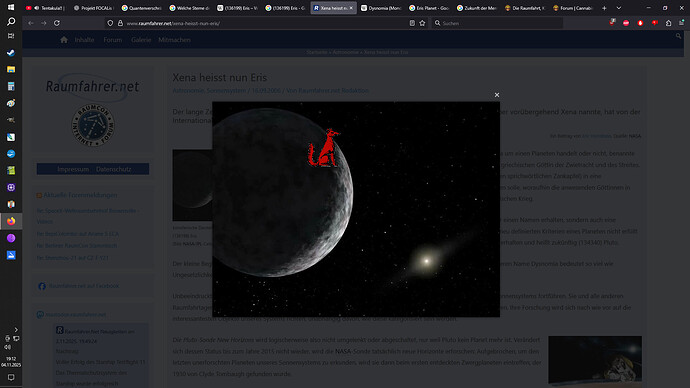
Task: Switch to the Dysnomia tab
Action: coord(381,8)
